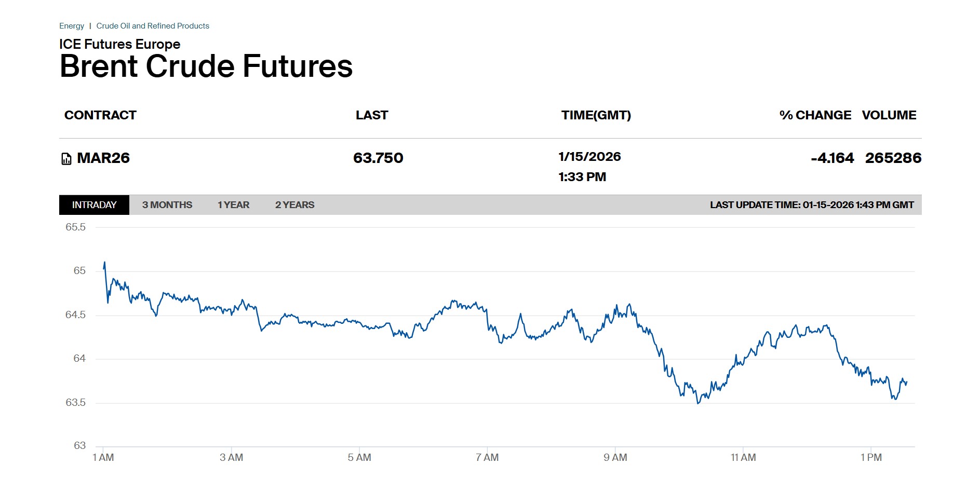Open Crude Oil and Refined Products link
This screenshot has height=478, width=980.
pos(153,26)
